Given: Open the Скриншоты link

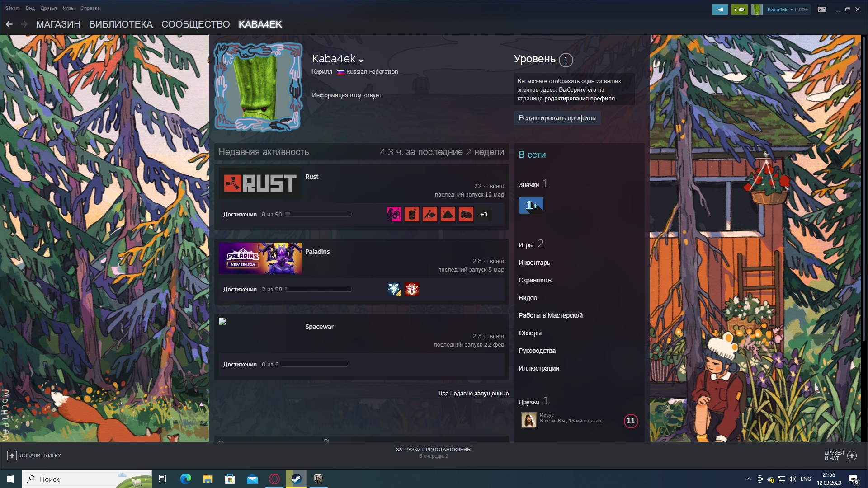Looking at the screenshot, I should (x=535, y=280).
